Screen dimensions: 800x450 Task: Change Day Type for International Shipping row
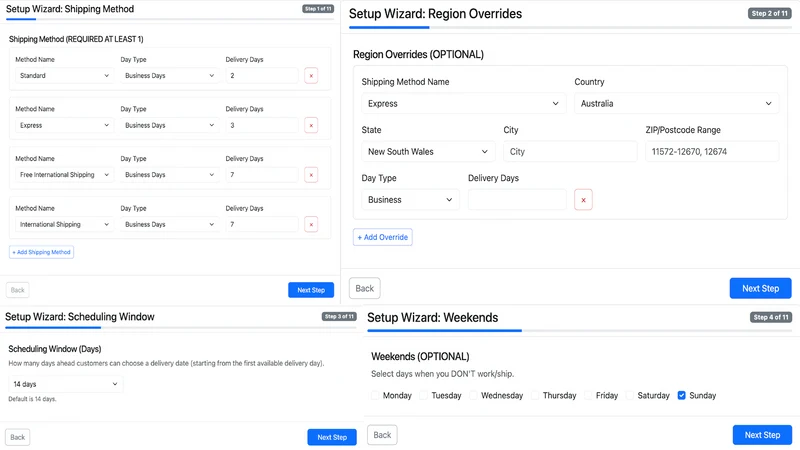click(169, 224)
